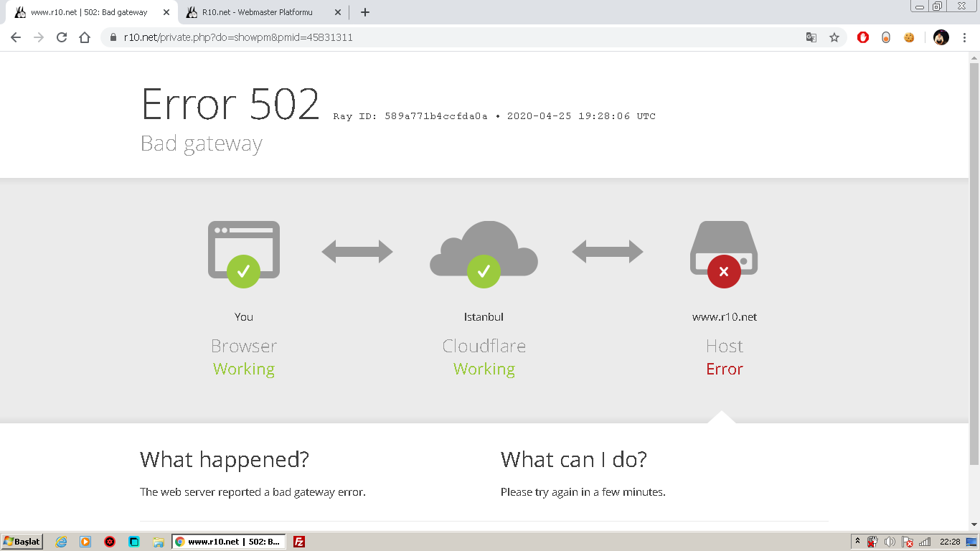Reload the 502 error page
Screen dimensions: 980x551
pos(62,37)
